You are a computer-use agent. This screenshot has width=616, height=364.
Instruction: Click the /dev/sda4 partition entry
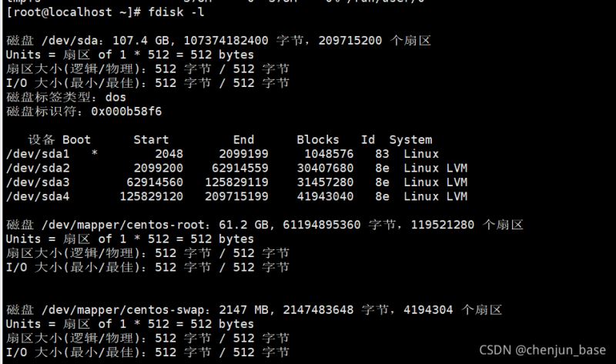38,196
